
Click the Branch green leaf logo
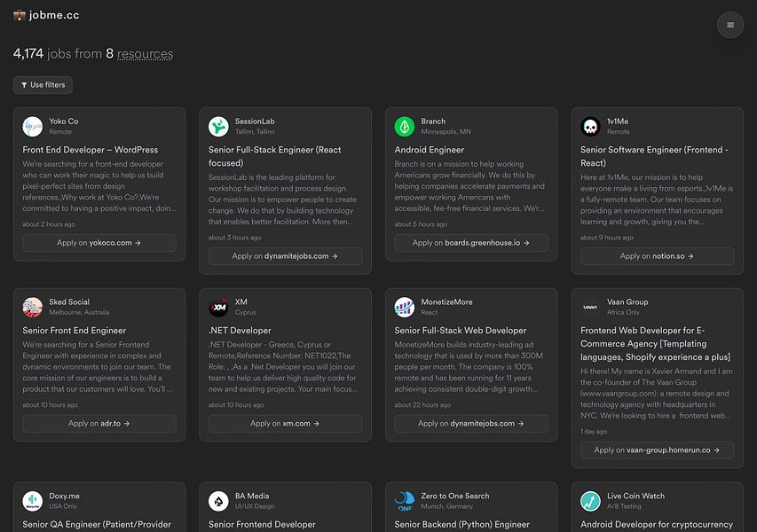(404, 127)
